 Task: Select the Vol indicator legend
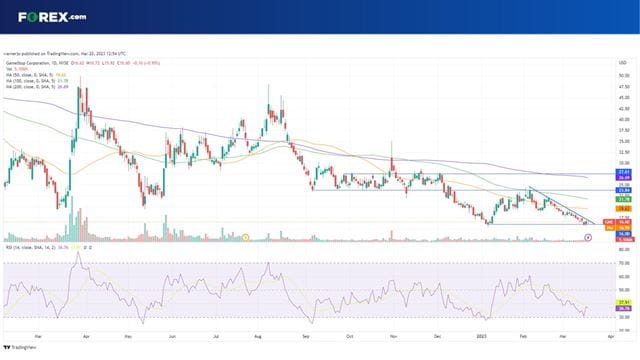point(17,69)
